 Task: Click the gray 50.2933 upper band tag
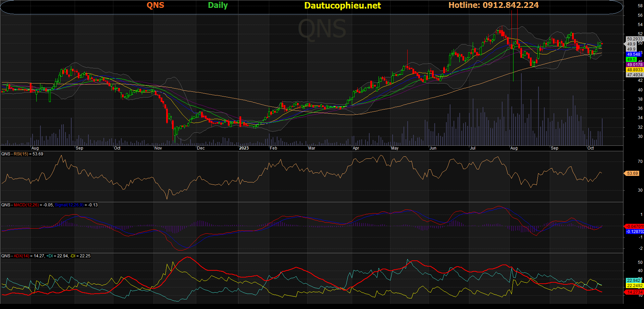click(x=635, y=39)
